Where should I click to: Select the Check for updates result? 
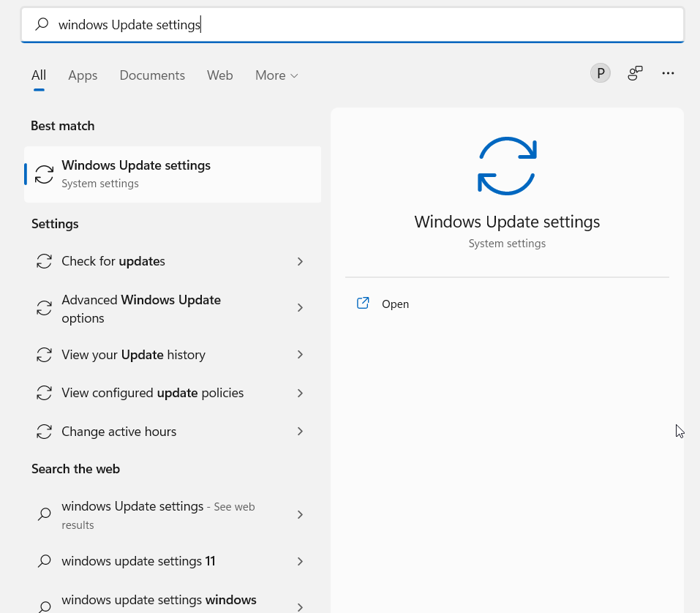tap(173, 261)
